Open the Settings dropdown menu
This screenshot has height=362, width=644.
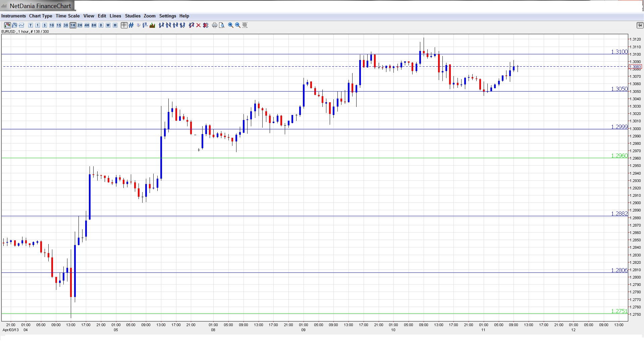167,16
